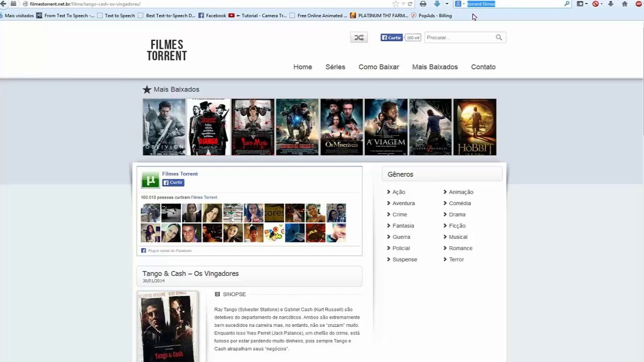Select the Drama genre
The height and width of the screenshot is (362, 644).
point(457,215)
